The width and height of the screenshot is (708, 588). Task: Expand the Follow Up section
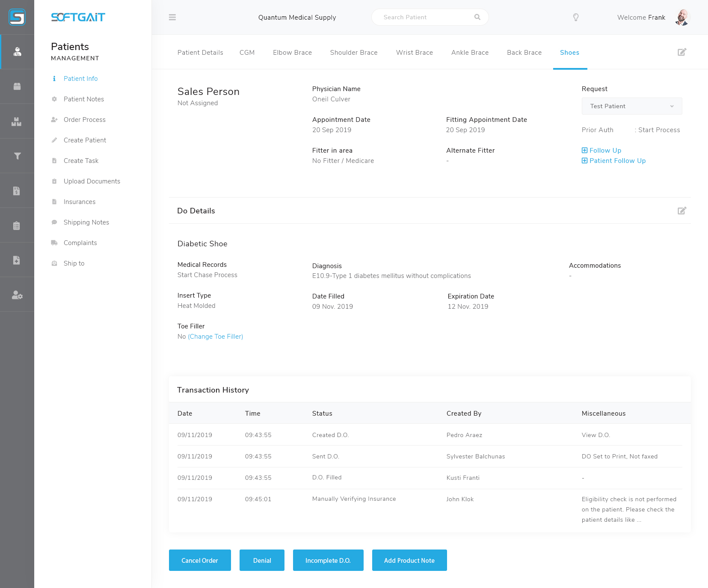[x=601, y=151]
